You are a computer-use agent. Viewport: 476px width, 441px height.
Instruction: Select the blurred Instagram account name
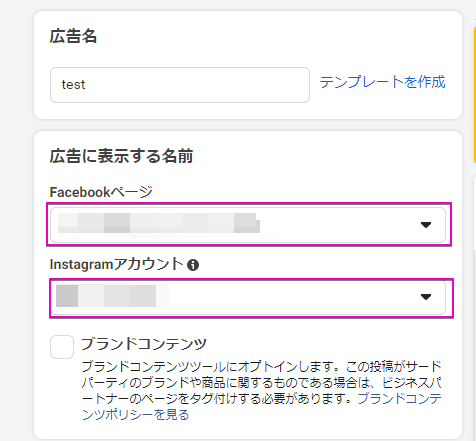(x=112, y=296)
